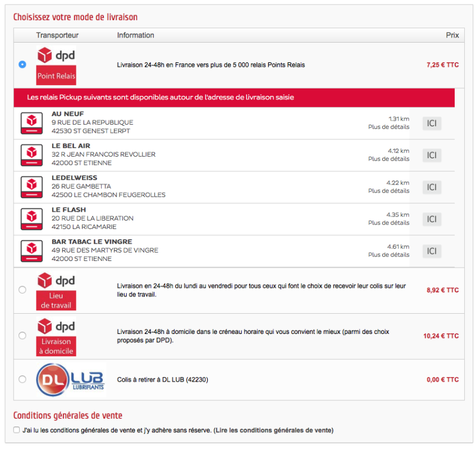
Task: Open Plus de détails for AU NEUF
Action: pyautogui.click(x=388, y=127)
